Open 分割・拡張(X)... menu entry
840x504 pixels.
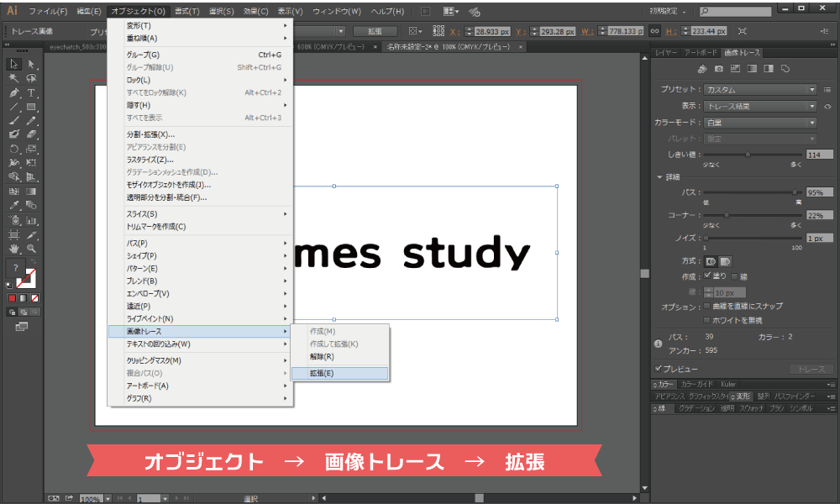[201, 134]
